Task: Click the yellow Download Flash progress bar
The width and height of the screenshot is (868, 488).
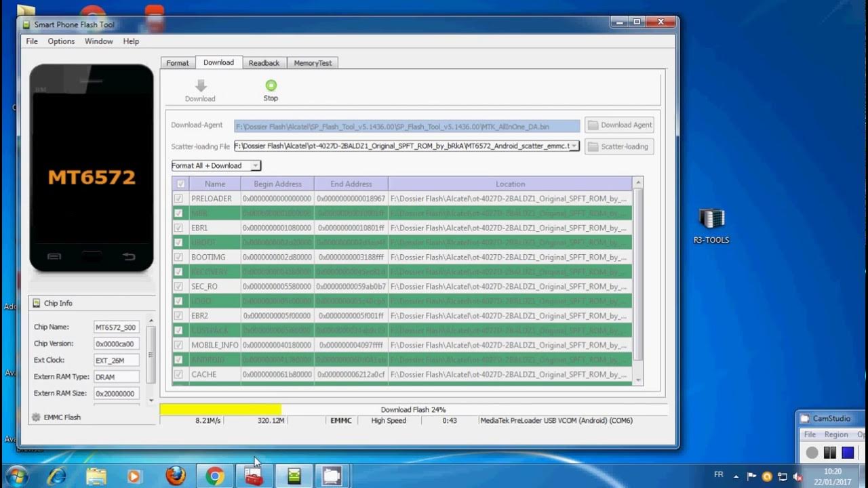Action: pyautogui.click(x=220, y=409)
